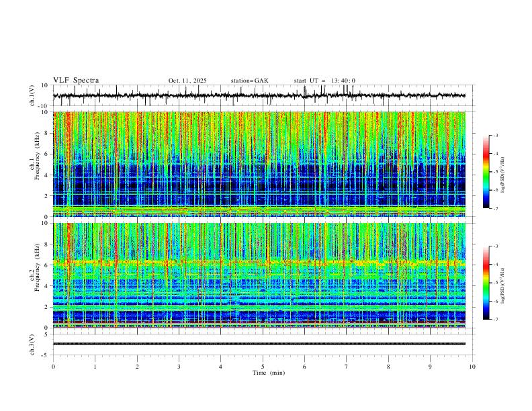Click the upper PSD color scale bar
The height and width of the screenshot is (411, 532).
[x=486, y=172]
